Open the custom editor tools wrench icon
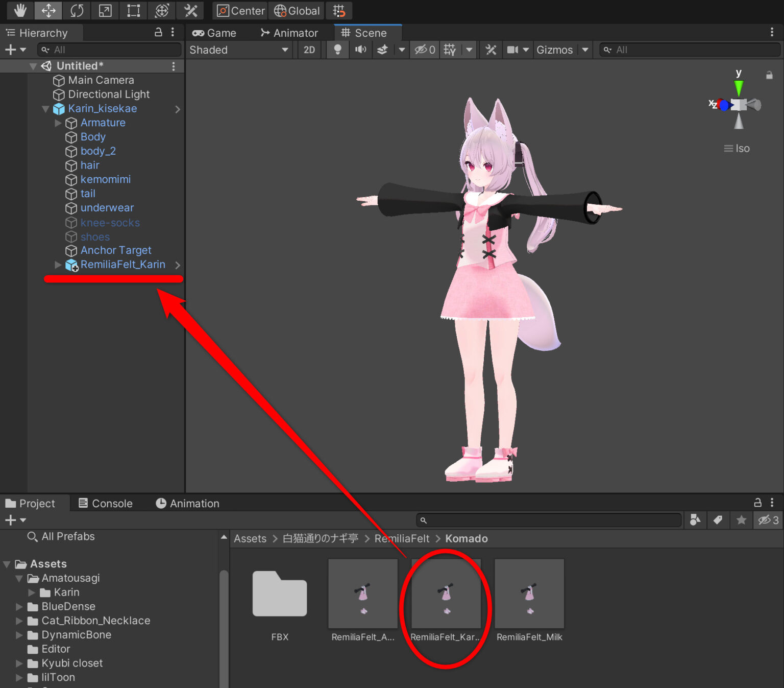Screen dimensions: 784x688 [x=190, y=10]
